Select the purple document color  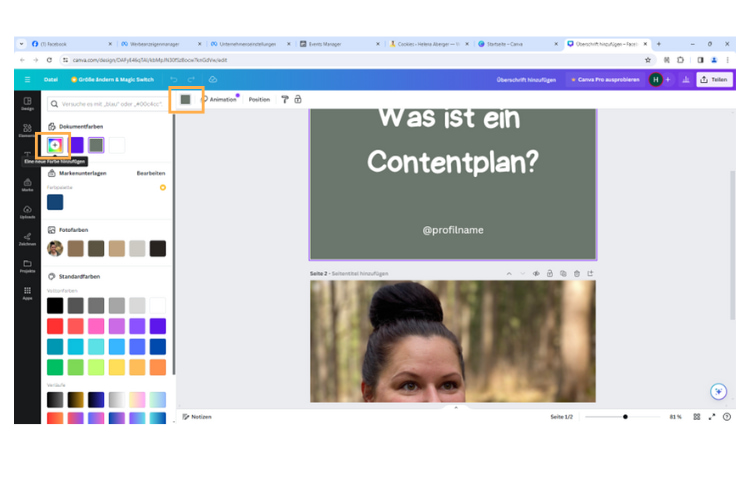coord(76,145)
